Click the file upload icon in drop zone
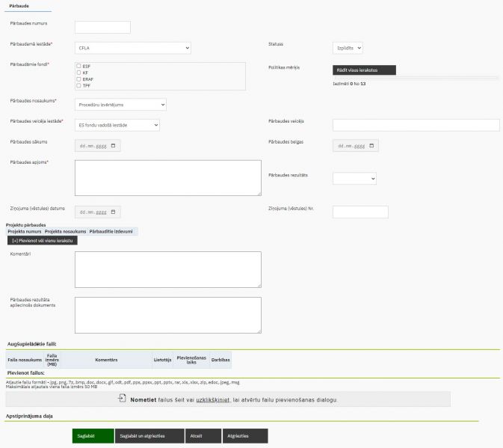This screenshot has width=503, height=448. [122, 399]
